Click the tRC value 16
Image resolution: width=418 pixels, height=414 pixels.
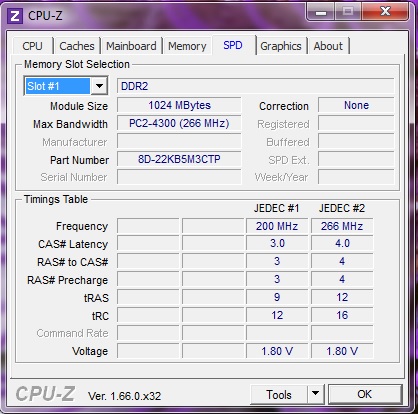tap(342, 315)
